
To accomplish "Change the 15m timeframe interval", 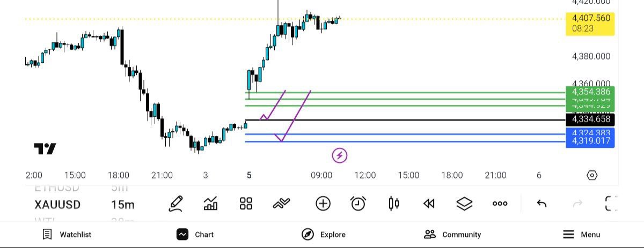I will click(x=123, y=205).
